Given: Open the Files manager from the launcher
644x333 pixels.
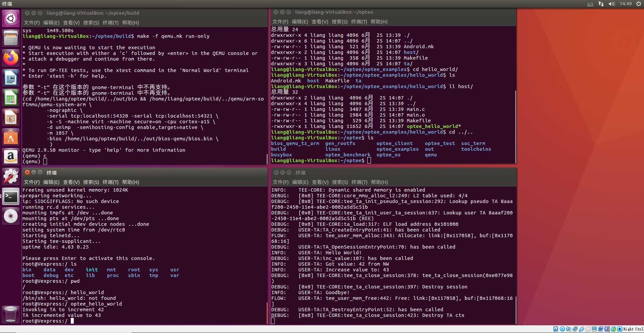Looking at the screenshot, I should [11, 38].
